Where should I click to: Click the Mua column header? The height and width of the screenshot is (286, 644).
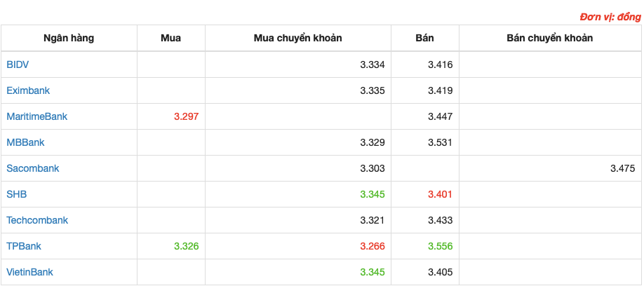pyautogui.click(x=171, y=38)
